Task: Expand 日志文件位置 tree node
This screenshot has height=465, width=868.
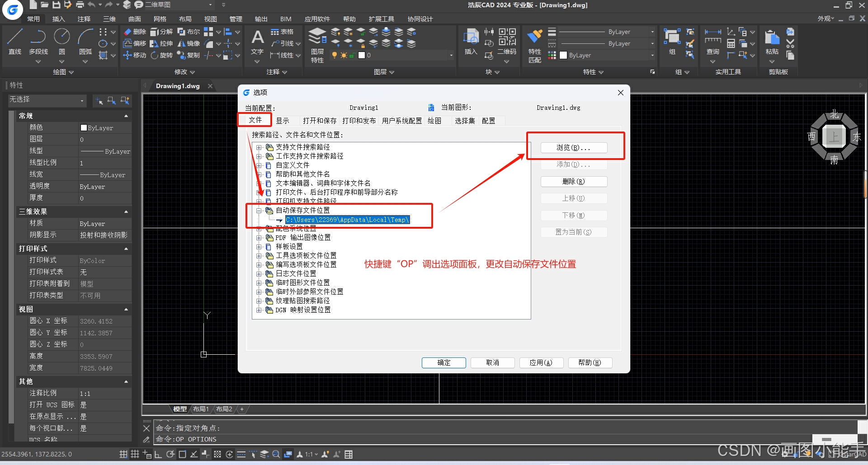Action: coord(259,274)
